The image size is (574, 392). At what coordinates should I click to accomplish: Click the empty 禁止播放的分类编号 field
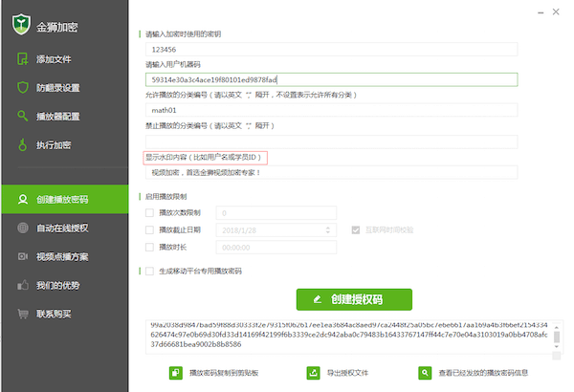coord(331,142)
